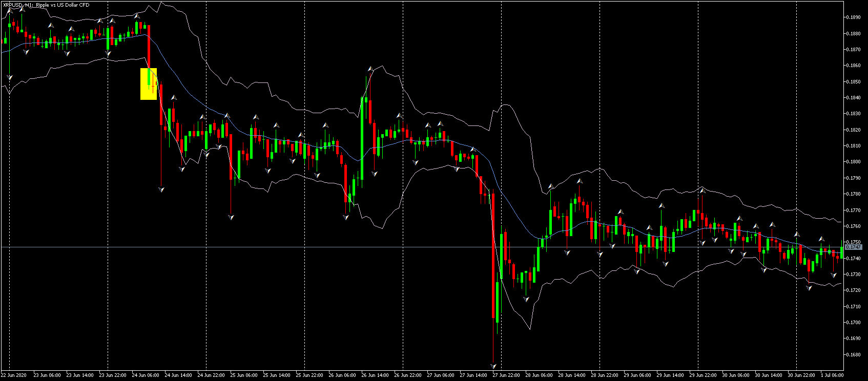Click the 25 Jun 22:00 label on the time axis
Viewport: 868px width, 381px height.
309,375
